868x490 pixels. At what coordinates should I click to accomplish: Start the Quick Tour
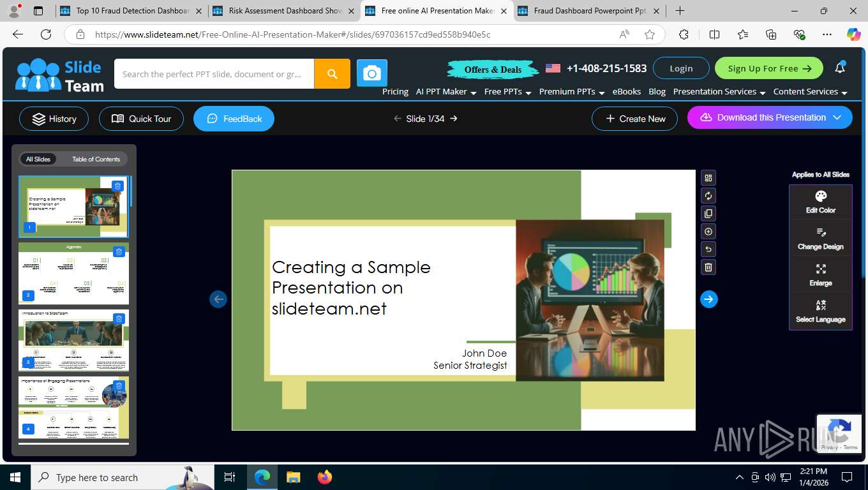click(141, 119)
